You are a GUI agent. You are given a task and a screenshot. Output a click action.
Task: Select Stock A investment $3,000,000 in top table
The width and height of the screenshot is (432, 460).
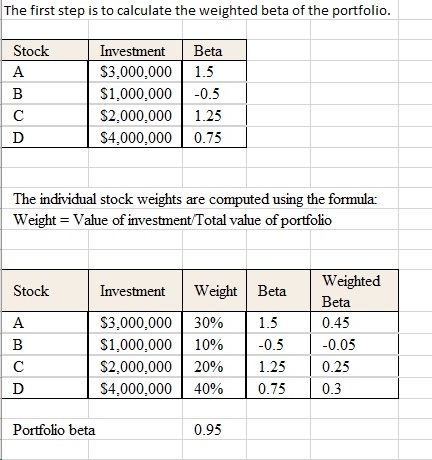135,72
